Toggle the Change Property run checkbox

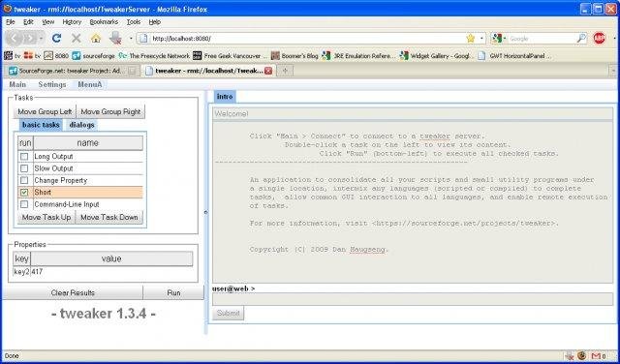[x=24, y=180]
